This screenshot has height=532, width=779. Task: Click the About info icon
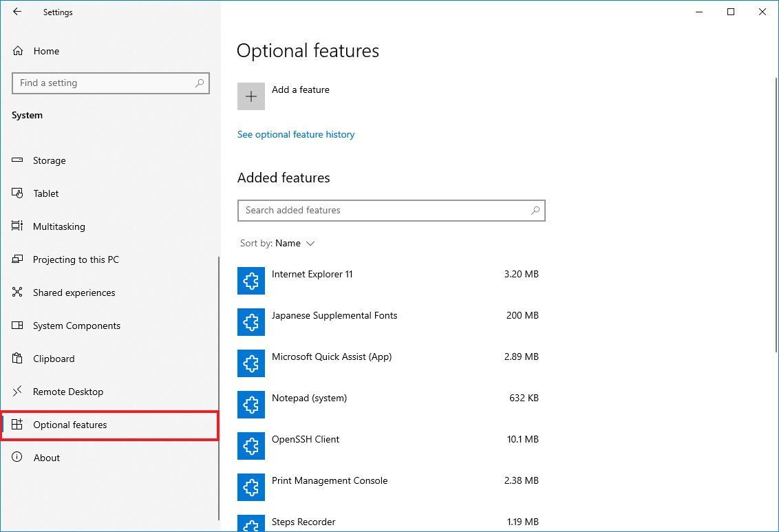pyautogui.click(x=18, y=457)
